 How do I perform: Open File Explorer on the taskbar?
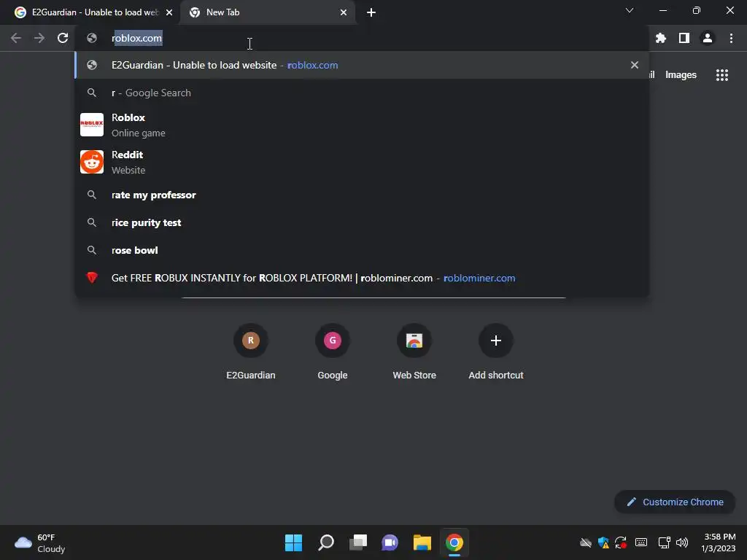[x=422, y=542]
